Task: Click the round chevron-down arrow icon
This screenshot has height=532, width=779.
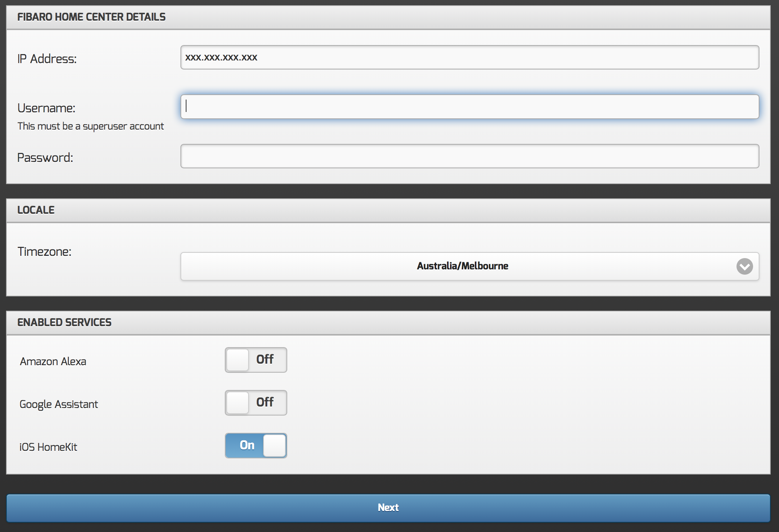Action: (744, 266)
